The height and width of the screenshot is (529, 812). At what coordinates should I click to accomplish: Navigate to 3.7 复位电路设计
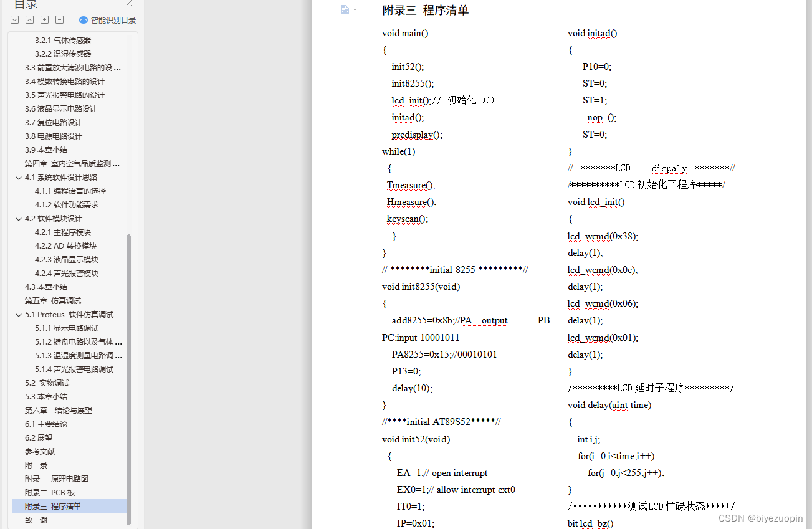(54, 123)
